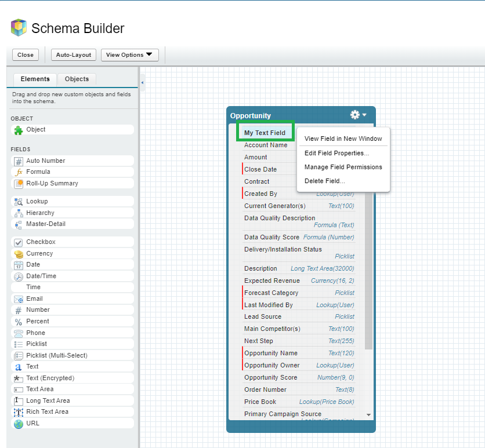Click the Long Text Area icon

coord(19,401)
